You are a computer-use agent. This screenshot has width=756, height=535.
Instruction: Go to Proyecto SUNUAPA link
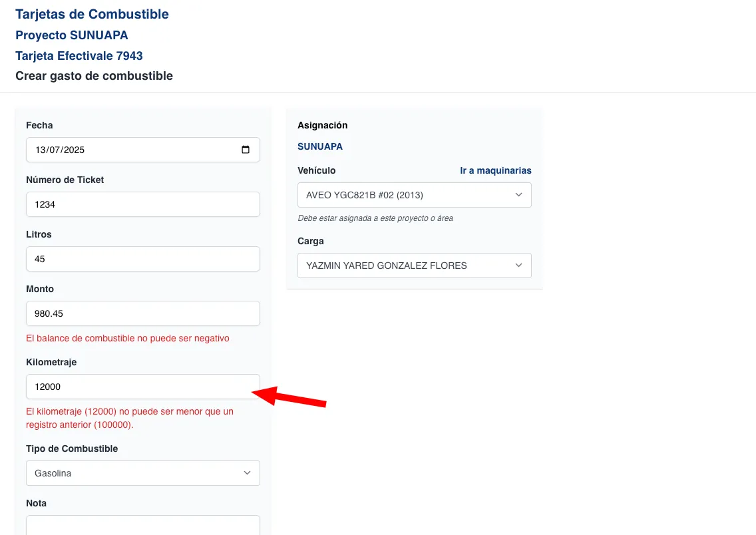[x=71, y=35]
